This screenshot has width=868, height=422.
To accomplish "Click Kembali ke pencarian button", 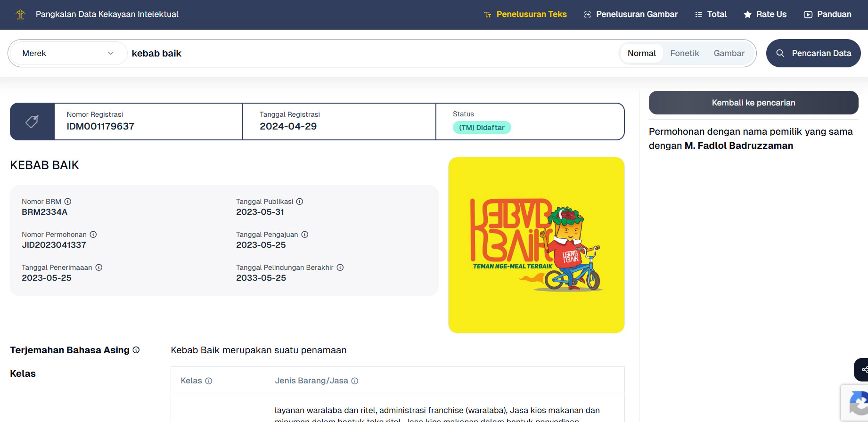I will [x=753, y=103].
